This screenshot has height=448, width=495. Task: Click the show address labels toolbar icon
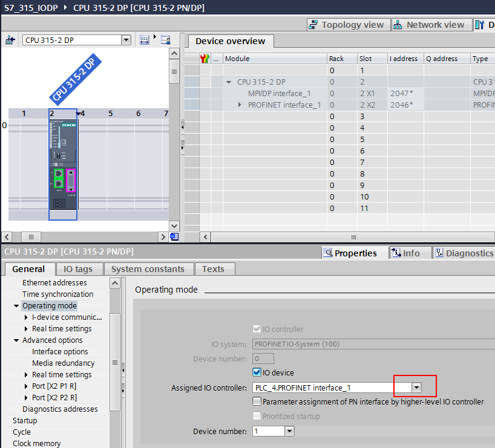tap(165, 40)
